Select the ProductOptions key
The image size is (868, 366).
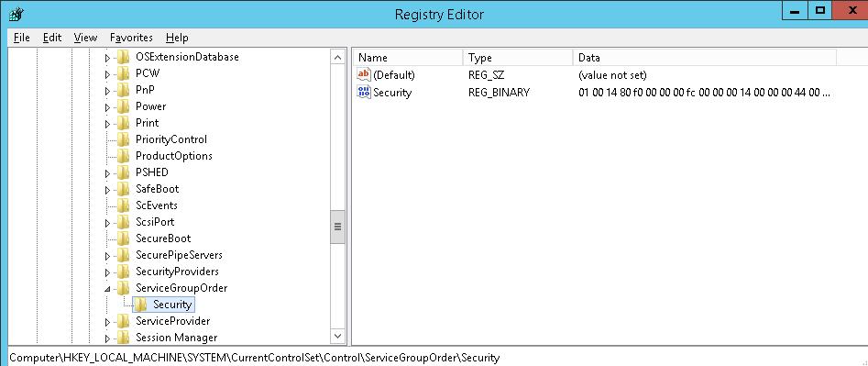pos(174,156)
